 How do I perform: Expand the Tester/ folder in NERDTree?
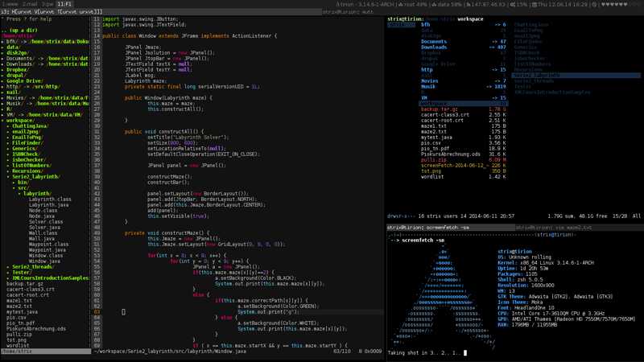tap(22, 272)
